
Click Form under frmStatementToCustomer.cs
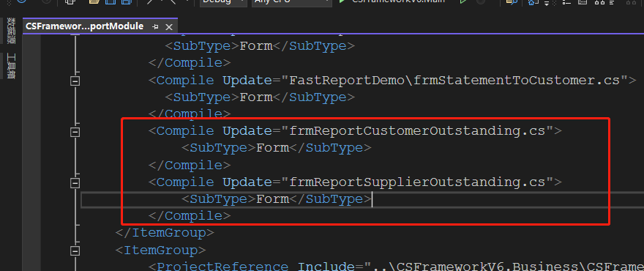point(256,97)
